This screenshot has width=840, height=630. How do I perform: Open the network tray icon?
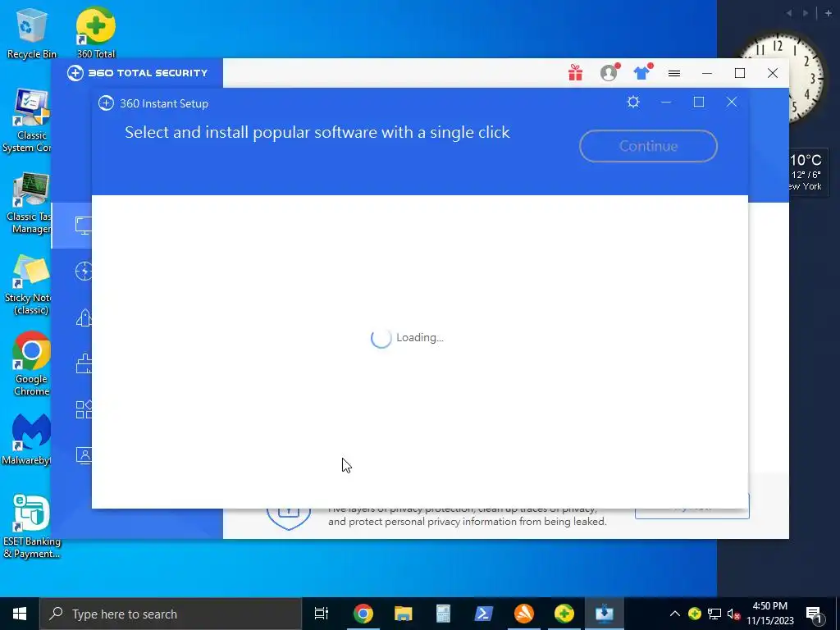tap(714, 614)
